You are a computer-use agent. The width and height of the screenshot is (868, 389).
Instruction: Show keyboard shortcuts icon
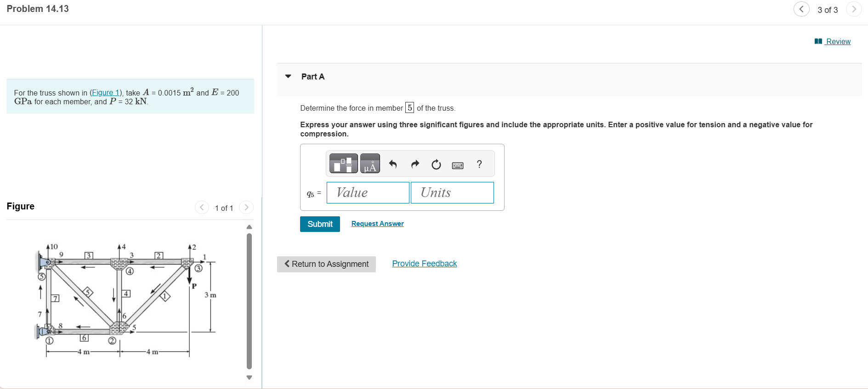(x=458, y=165)
